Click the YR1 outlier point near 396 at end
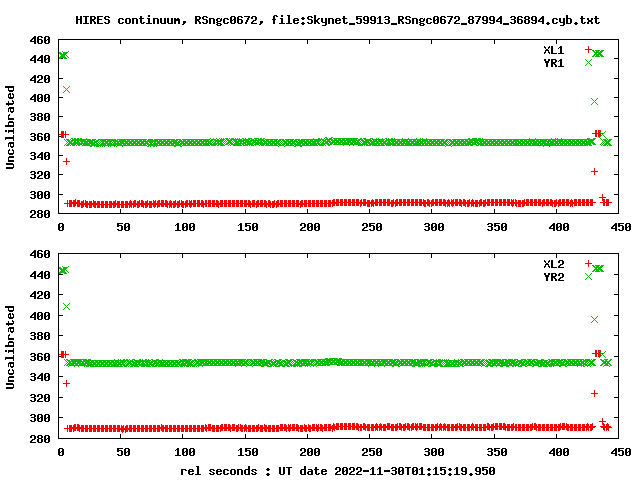Screen dimensions: 640x480 594,102
